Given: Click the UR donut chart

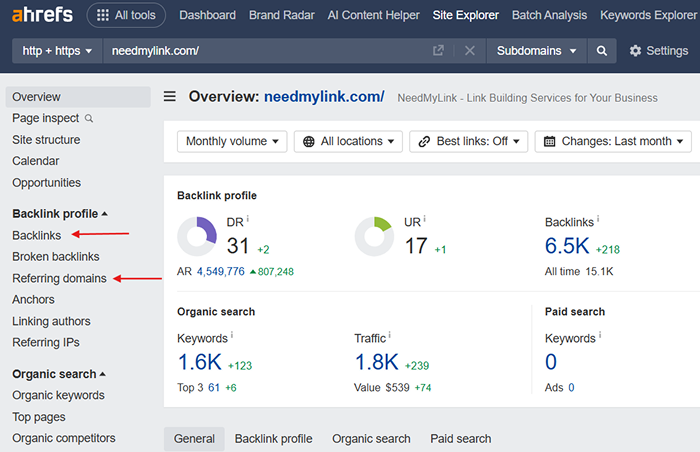Looking at the screenshot, I should click(x=374, y=237).
